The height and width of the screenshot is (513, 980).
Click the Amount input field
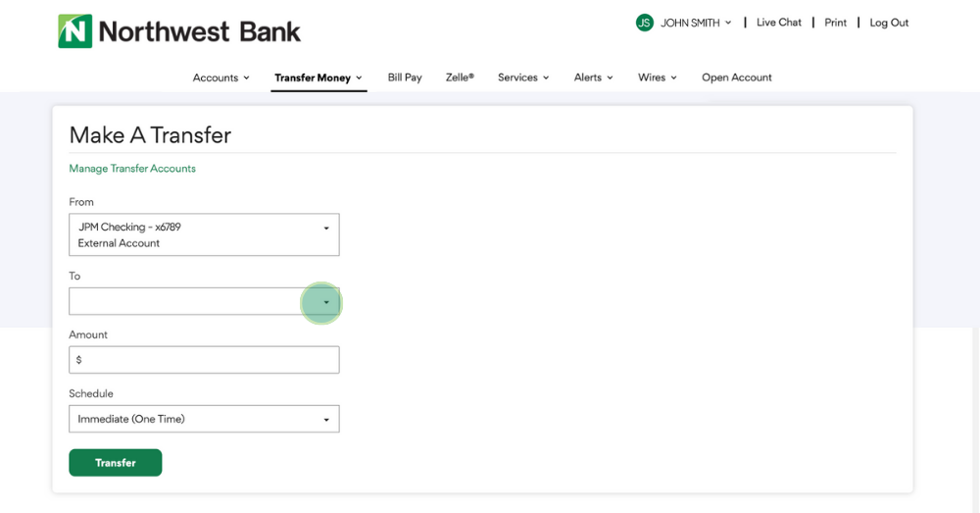[204, 360]
